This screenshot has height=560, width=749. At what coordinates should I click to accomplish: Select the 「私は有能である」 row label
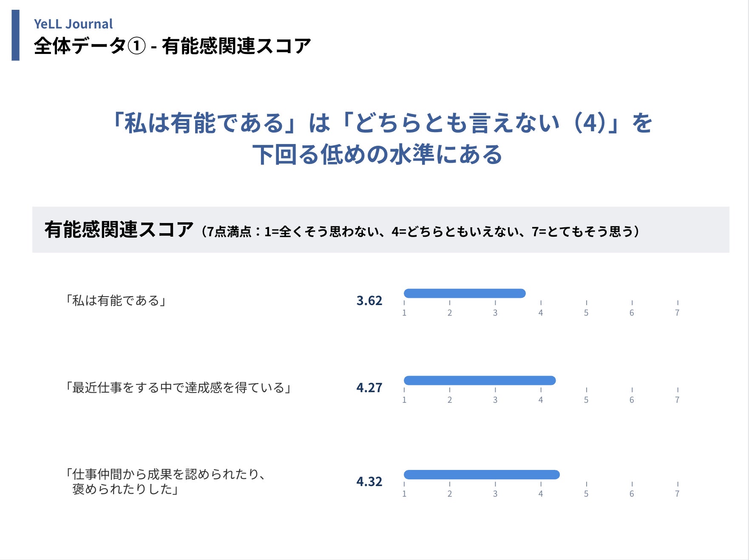click(x=116, y=301)
